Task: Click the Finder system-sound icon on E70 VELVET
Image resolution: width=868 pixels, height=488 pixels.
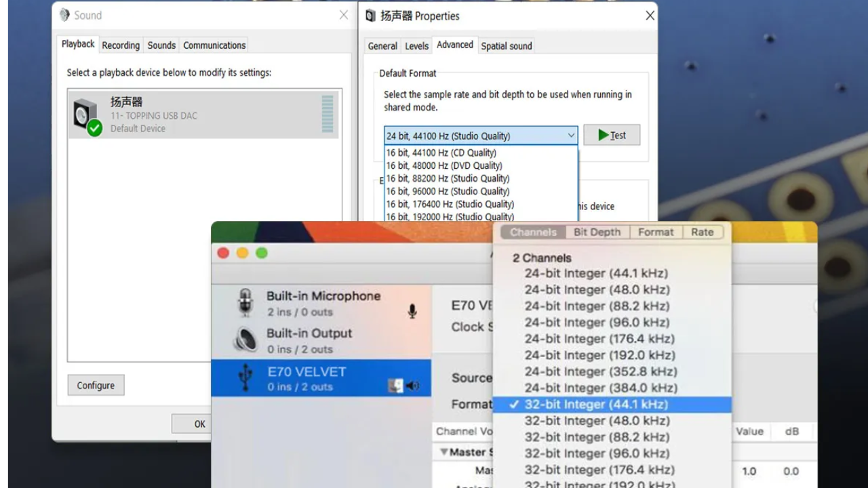Action: click(396, 386)
